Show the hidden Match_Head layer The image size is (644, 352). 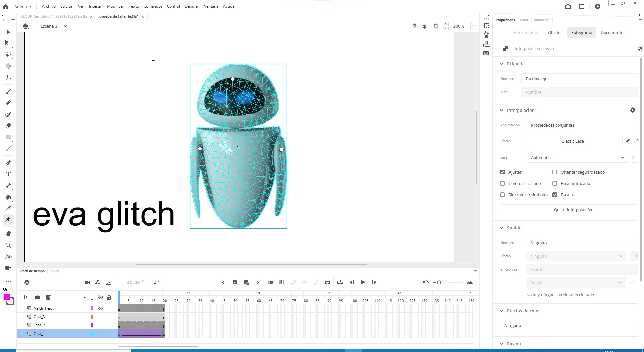coord(101,308)
